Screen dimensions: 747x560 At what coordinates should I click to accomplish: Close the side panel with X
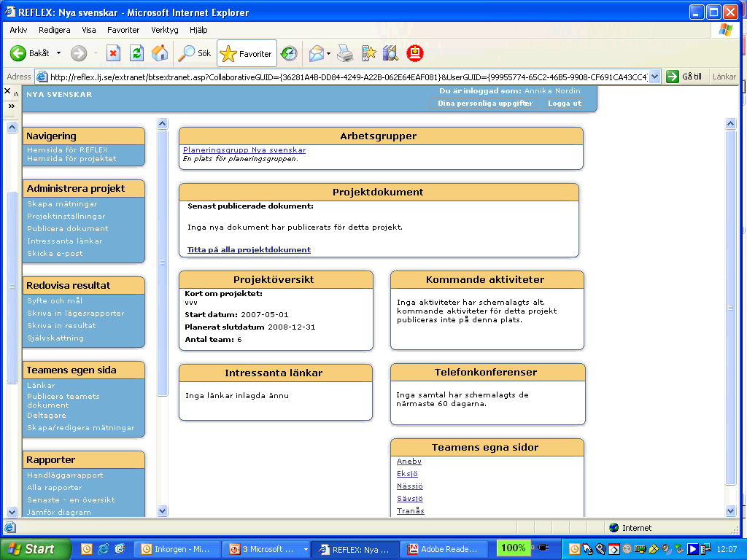pyautogui.click(x=7, y=91)
